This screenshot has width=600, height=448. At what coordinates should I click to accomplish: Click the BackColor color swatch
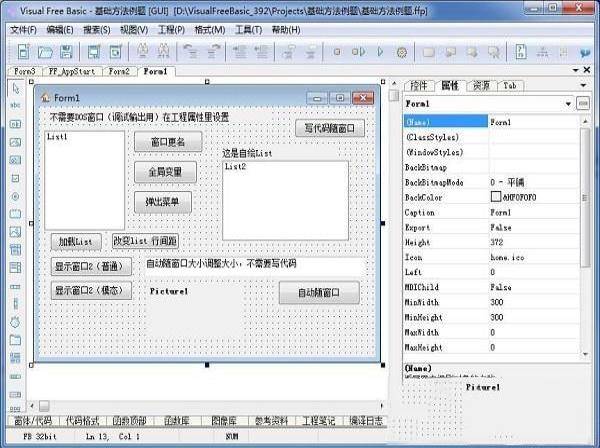[496, 197]
